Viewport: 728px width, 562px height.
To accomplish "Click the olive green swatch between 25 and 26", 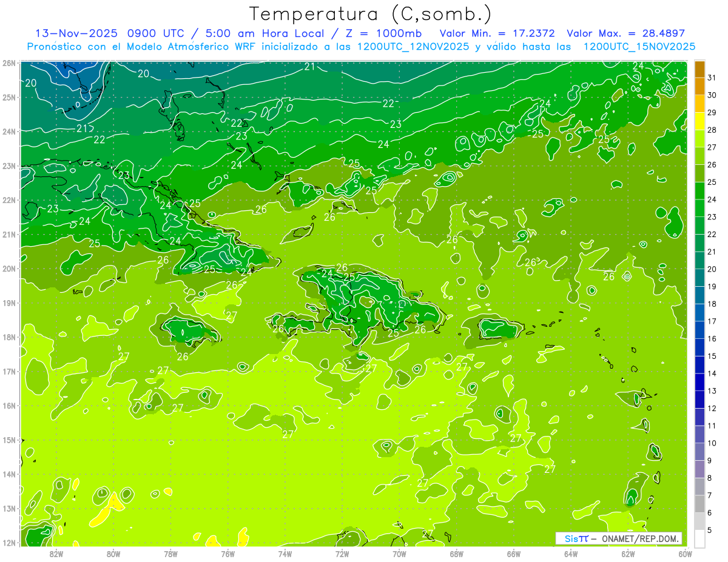I will (x=699, y=174).
